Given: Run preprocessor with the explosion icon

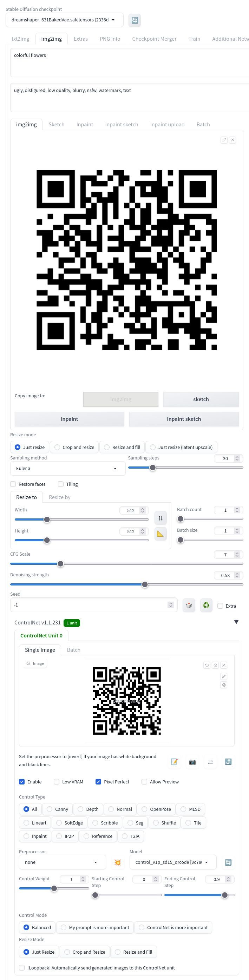Looking at the screenshot, I should (118, 862).
